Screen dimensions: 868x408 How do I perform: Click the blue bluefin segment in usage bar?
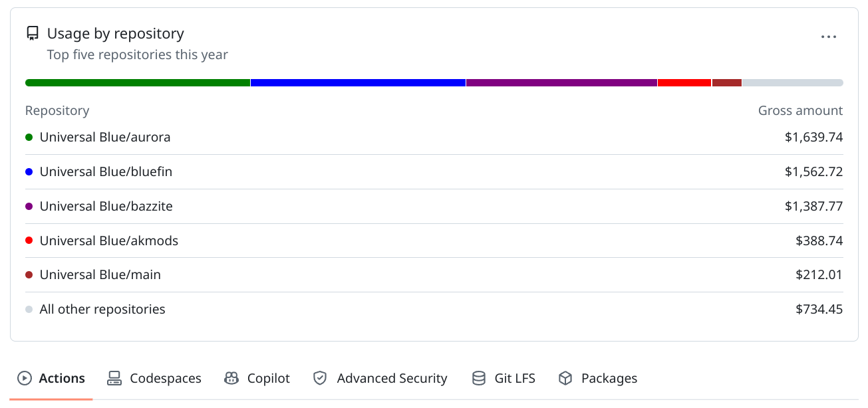(358, 83)
